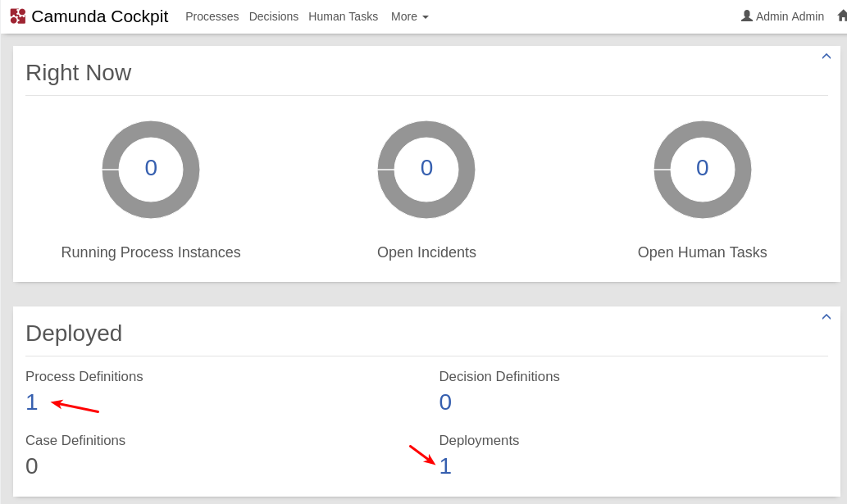Click the 'Open Human Tasks' caption text

(x=702, y=252)
